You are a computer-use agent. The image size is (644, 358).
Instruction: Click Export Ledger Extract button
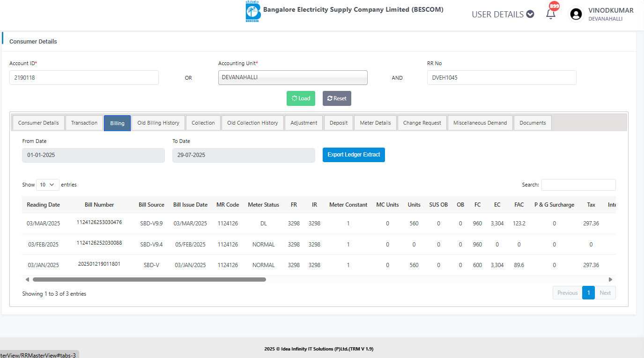click(x=354, y=155)
